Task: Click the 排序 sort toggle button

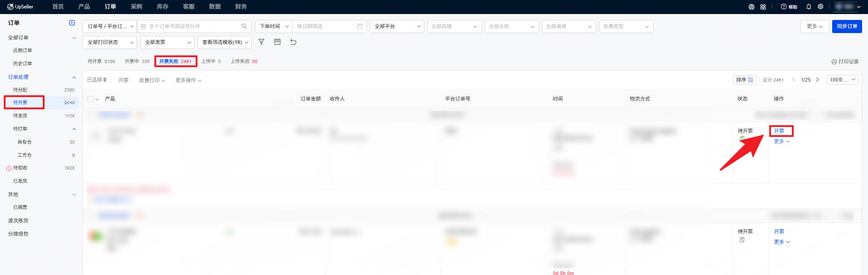Action: [x=745, y=80]
